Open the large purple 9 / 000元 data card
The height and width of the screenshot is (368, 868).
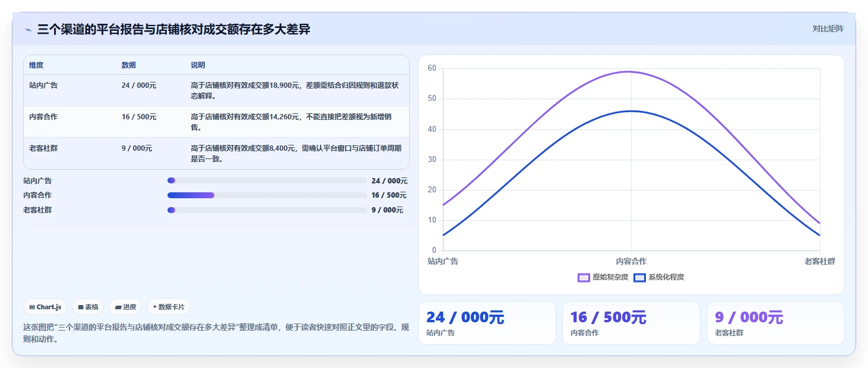(775, 323)
